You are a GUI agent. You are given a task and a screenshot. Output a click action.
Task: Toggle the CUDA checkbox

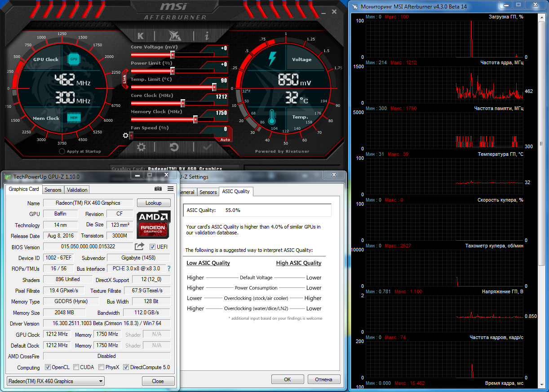[x=76, y=367]
